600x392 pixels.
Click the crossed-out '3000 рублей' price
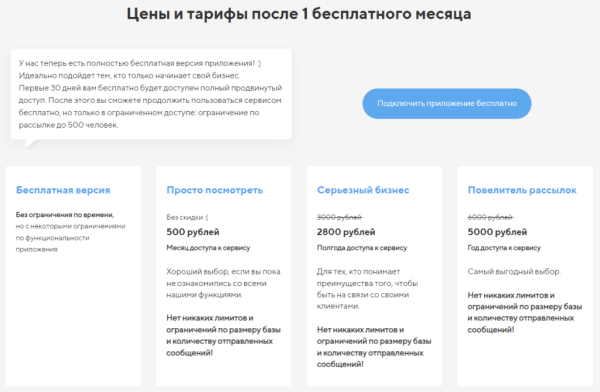(x=339, y=217)
